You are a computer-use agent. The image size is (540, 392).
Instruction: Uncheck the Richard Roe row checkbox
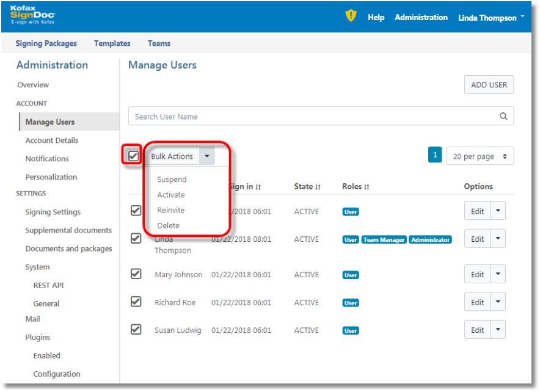tap(136, 302)
